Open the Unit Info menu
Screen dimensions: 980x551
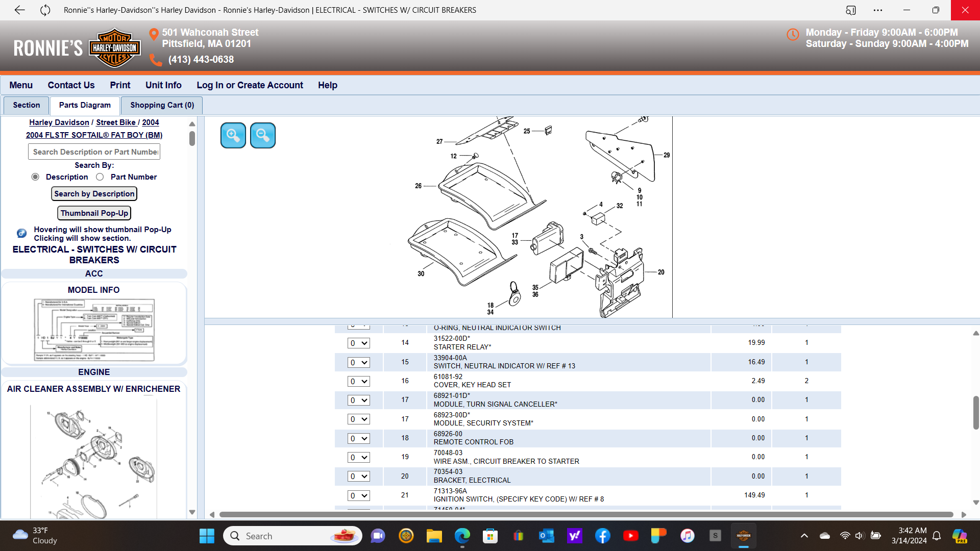coord(163,85)
